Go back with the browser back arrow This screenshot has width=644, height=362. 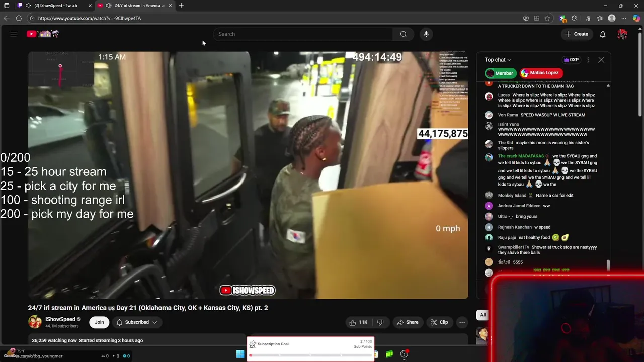click(7, 18)
